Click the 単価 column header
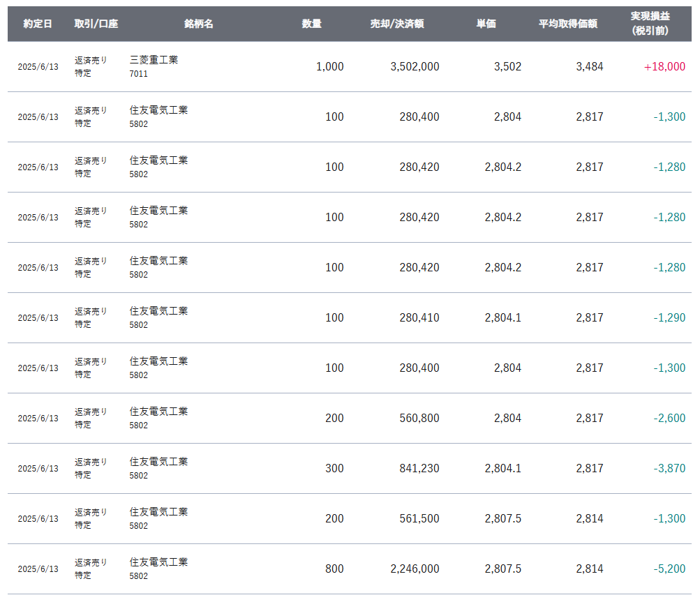The image size is (700, 602). pyautogui.click(x=486, y=24)
